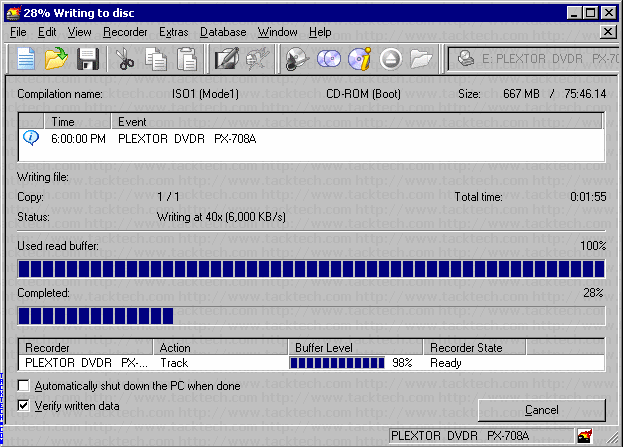The image size is (623, 447).
Task: Click the greyed-out wizard toolbar icon
Action: 257,59
